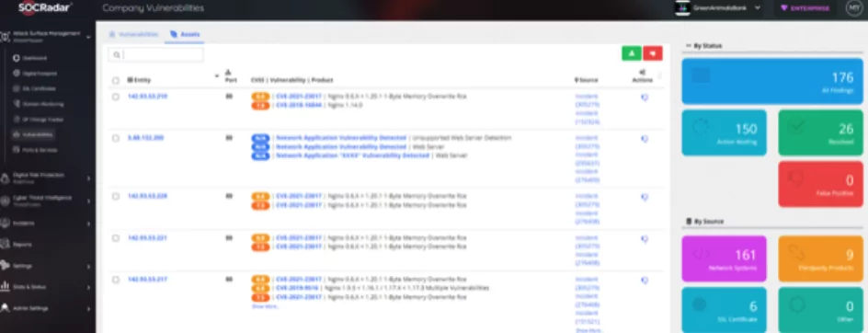868x333 pixels.
Task: Click the Incidents sidebar icon
Action: click(5, 224)
